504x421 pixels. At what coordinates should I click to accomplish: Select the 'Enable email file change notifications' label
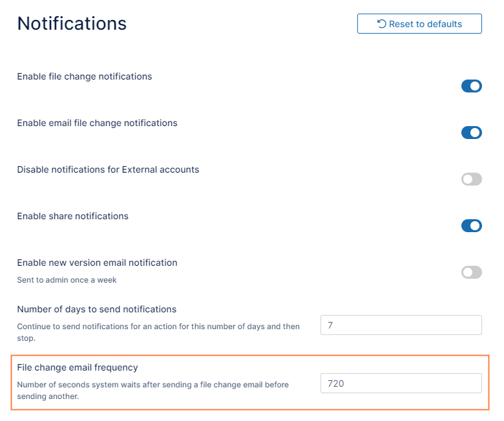[97, 123]
